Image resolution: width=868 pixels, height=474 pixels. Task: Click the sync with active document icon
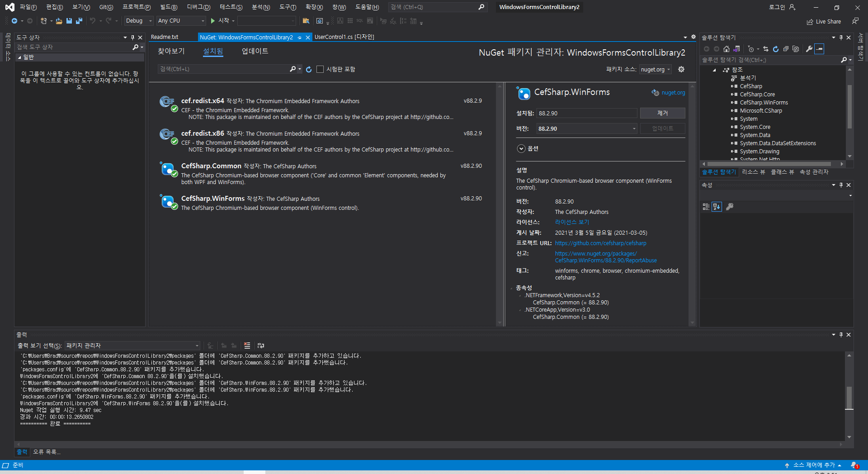[x=766, y=49]
